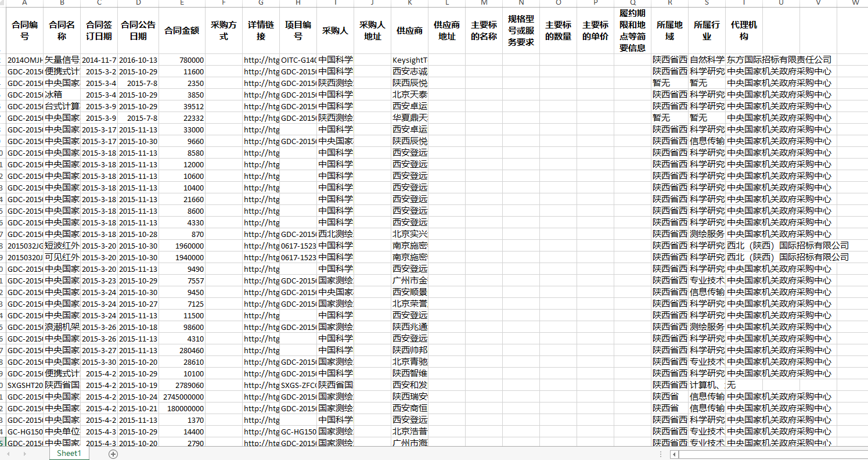Select the cell with amount 280460
Screen dimensions: 868x460
(182, 350)
